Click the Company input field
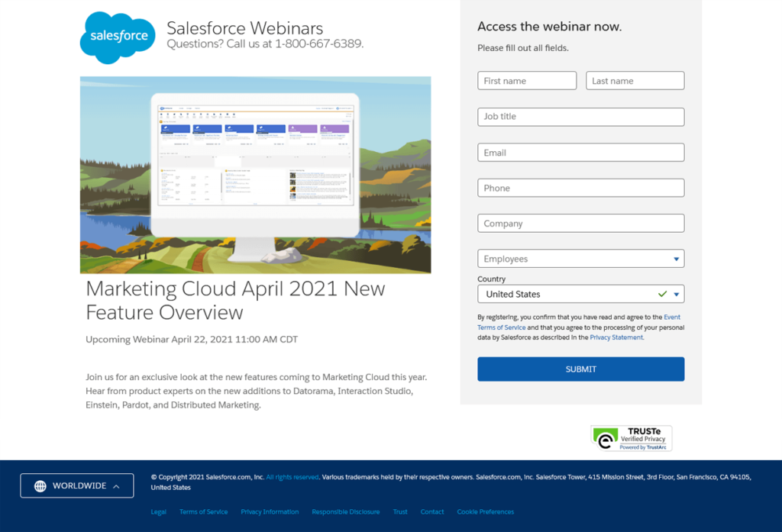Screen dimensions: 782x532 pyautogui.click(x=580, y=224)
